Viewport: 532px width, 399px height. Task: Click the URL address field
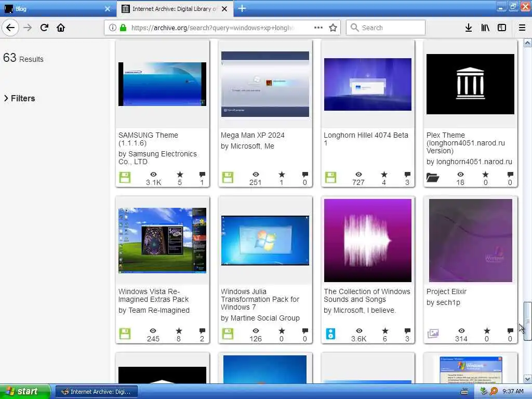click(212, 28)
